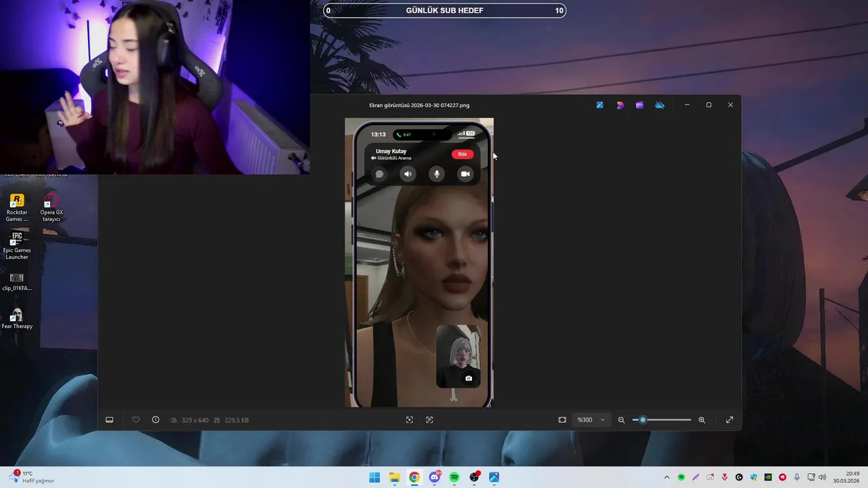Open Opera GX tarayıcı desktop shortcut
868x488 pixels.
tap(52, 207)
